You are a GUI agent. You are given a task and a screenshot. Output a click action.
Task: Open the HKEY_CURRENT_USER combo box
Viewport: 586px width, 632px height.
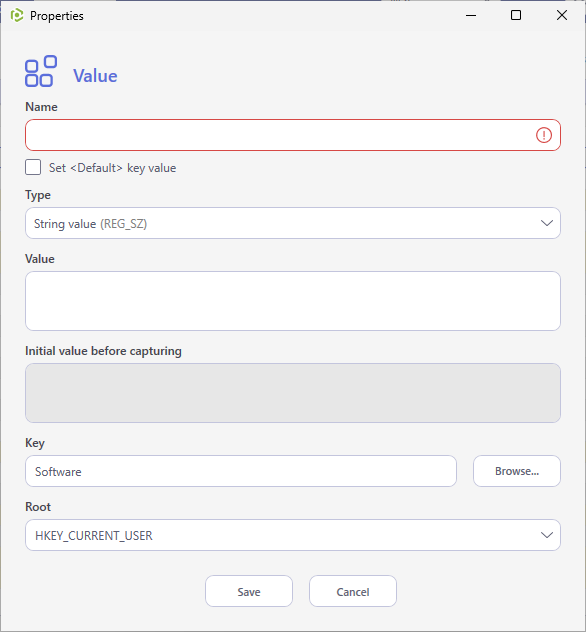293,535
